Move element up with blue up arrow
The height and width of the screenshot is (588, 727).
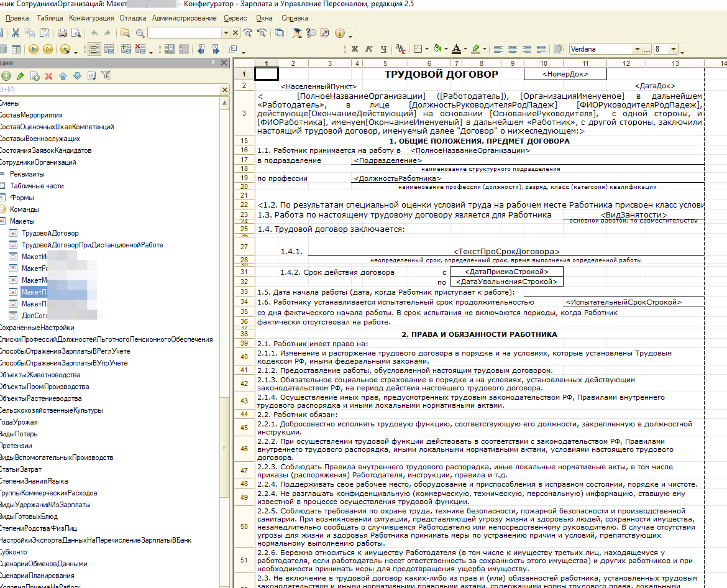point(63,76)
